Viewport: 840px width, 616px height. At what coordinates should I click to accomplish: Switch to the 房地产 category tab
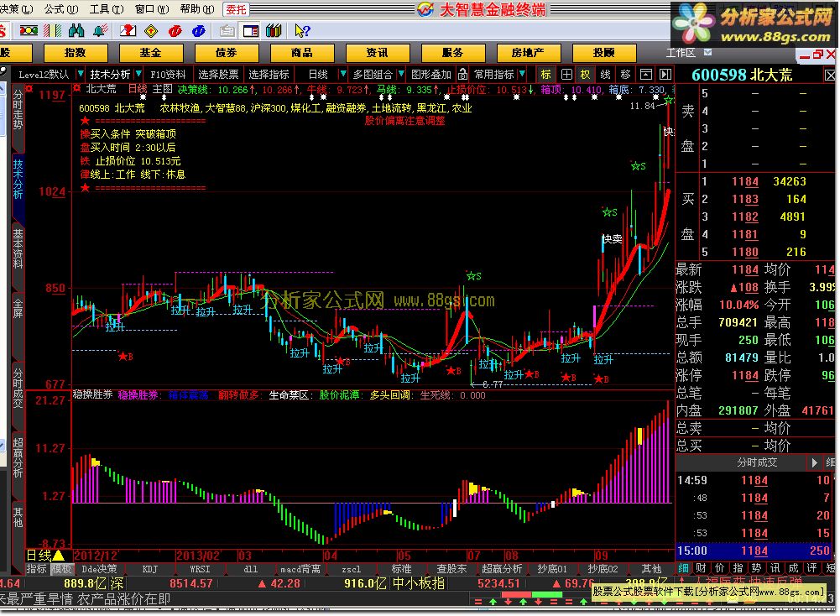tap(529, 53)
